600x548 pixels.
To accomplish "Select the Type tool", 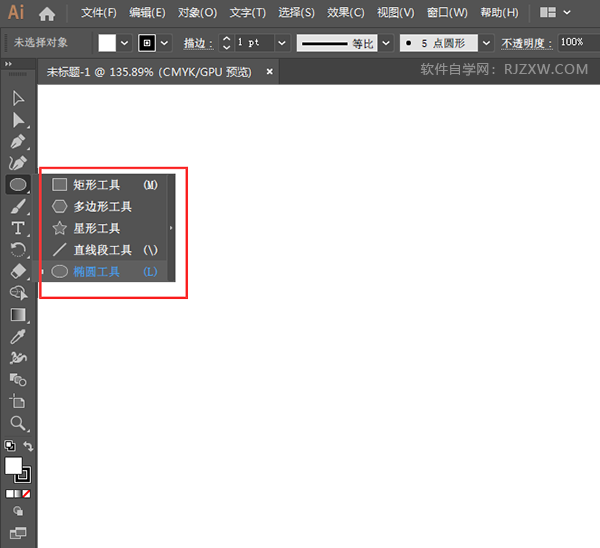I will 18,228.
